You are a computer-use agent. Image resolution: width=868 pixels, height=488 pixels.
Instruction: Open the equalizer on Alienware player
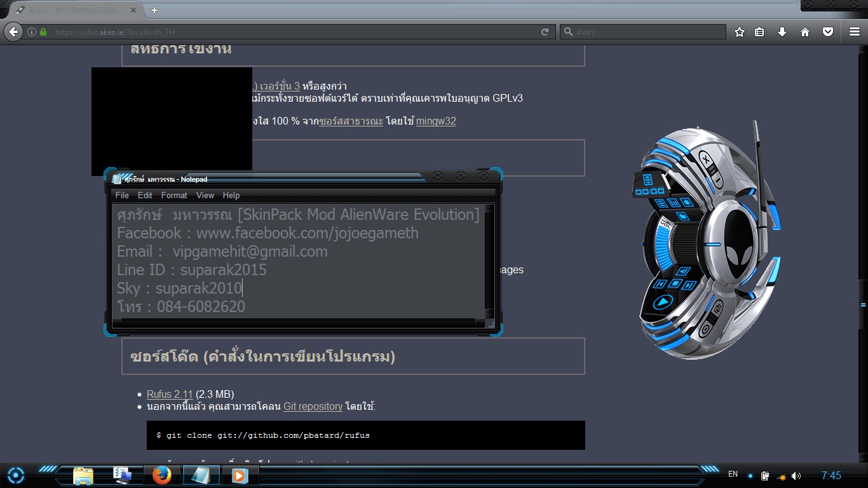(x=674, y=204)
